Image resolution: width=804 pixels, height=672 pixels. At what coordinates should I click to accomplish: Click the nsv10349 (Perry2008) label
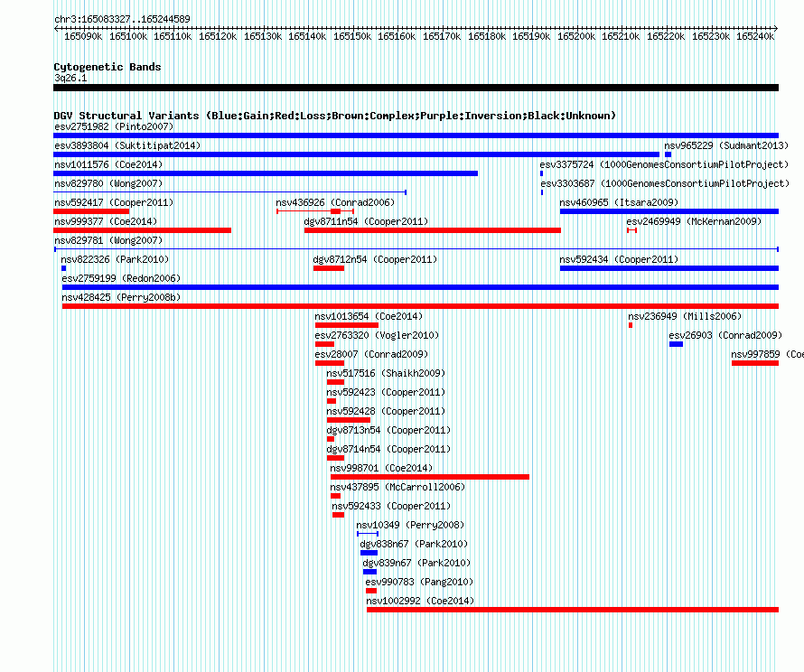pos(410,525)
